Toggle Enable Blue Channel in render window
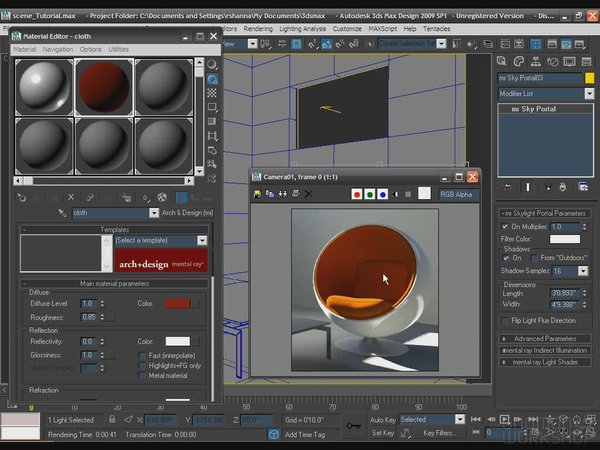The height and width of the screenshot is (450, 600). [x=382, y=194]
